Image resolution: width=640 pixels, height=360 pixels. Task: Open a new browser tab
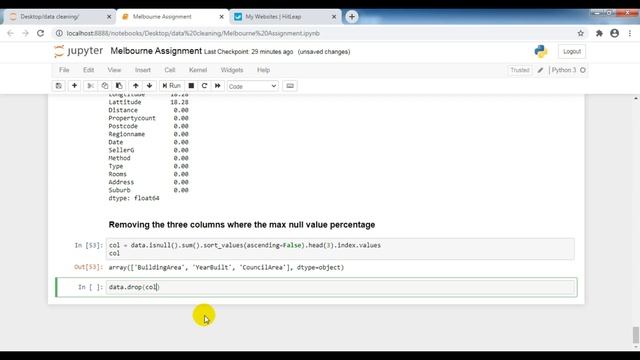[x=351, y=17]
